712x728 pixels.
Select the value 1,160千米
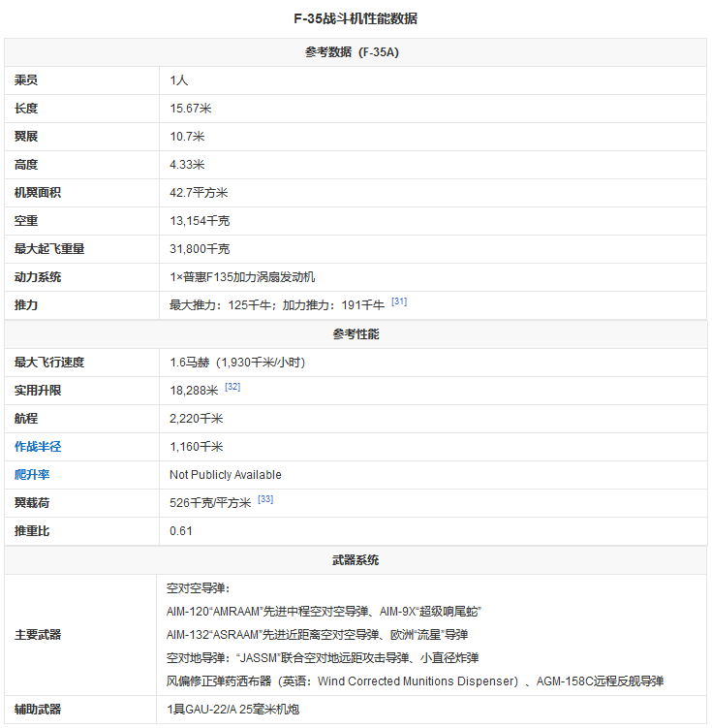197,447
